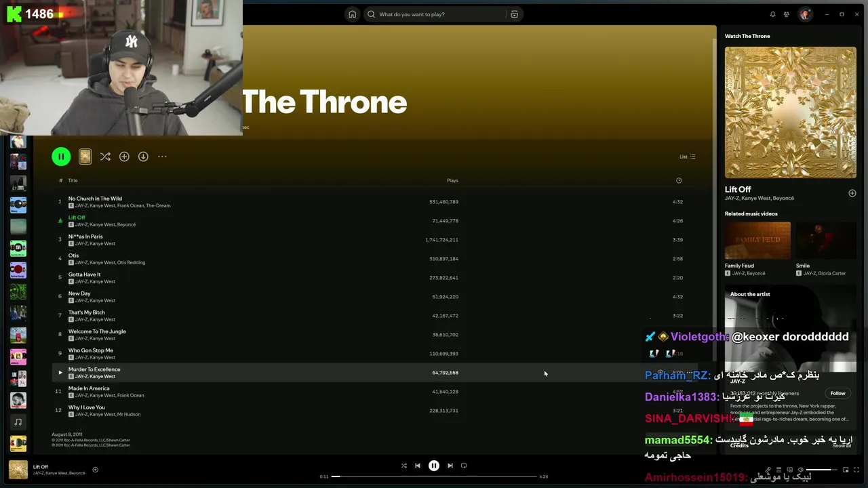
Task: Click 'Lift Off' title in side panel
Action: click(x=738, y=190)
